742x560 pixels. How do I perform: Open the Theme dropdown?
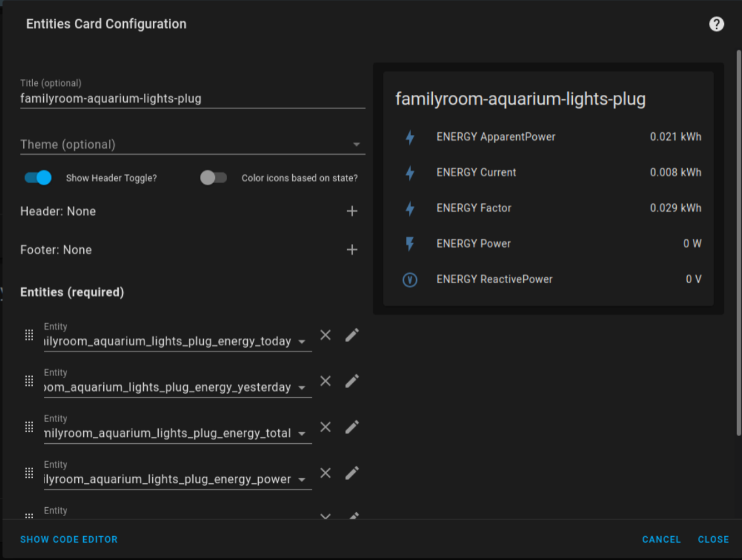click(357, 144)
